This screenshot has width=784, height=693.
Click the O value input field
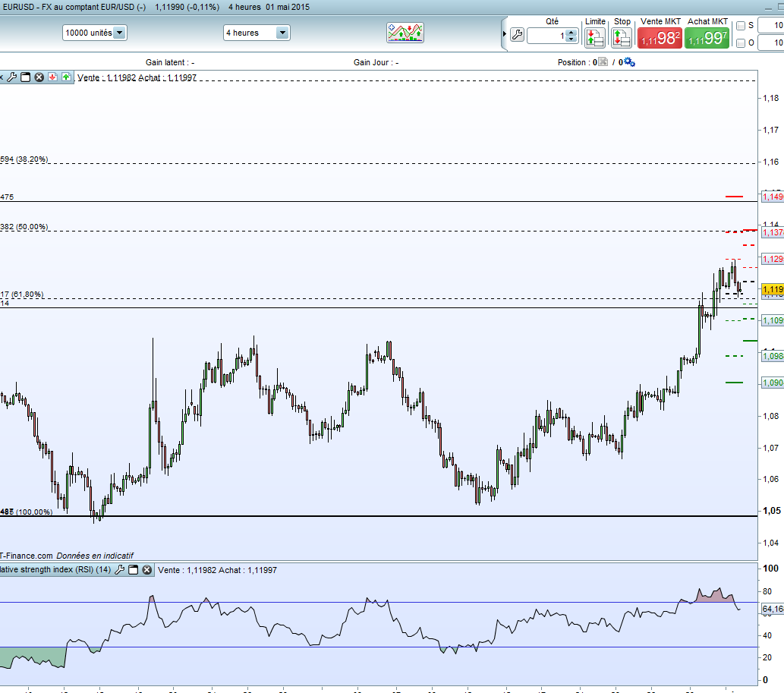click(771, 43)
